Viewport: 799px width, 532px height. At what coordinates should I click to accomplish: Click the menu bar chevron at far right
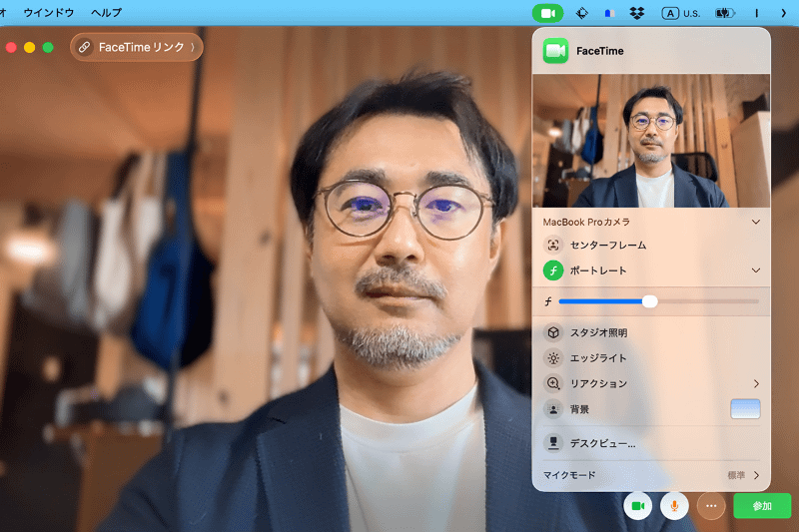point(784,13)
